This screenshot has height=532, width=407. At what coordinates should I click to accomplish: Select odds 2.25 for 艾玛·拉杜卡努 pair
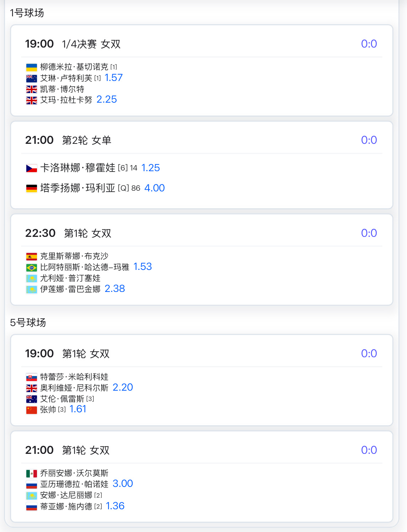107,99
